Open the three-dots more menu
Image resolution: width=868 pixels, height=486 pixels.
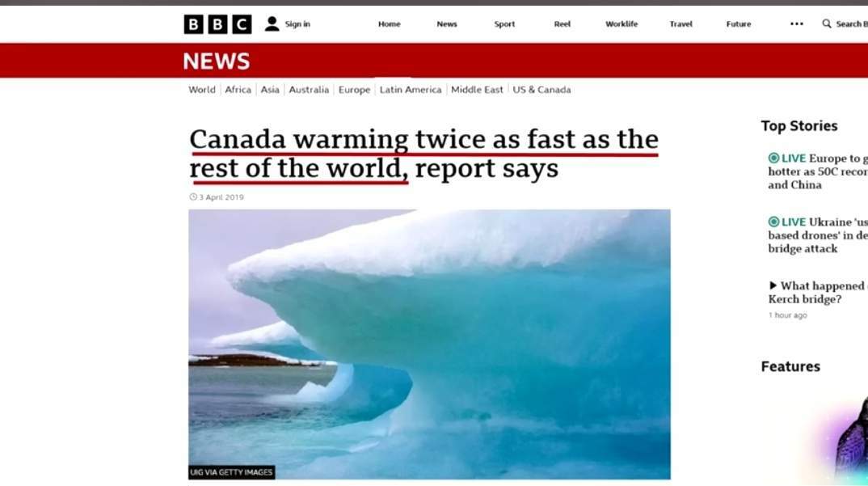tap(797, 23)
